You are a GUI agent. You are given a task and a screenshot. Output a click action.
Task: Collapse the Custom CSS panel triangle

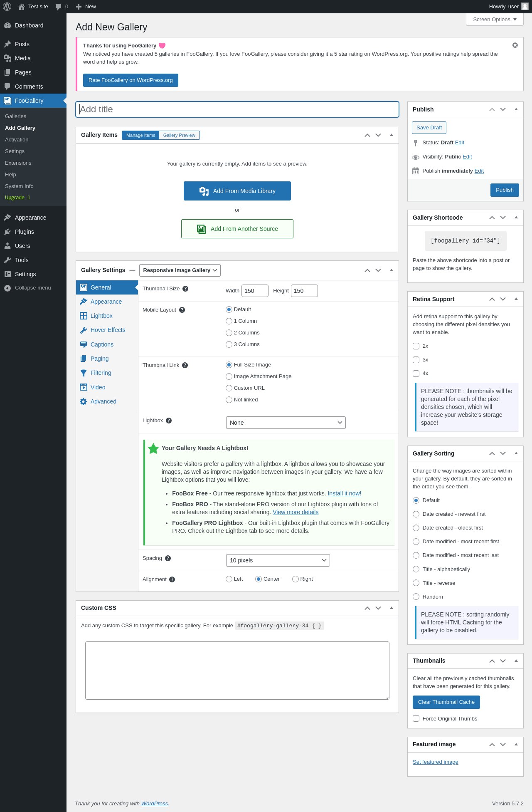pyautogui.click(x=392, y=608)
